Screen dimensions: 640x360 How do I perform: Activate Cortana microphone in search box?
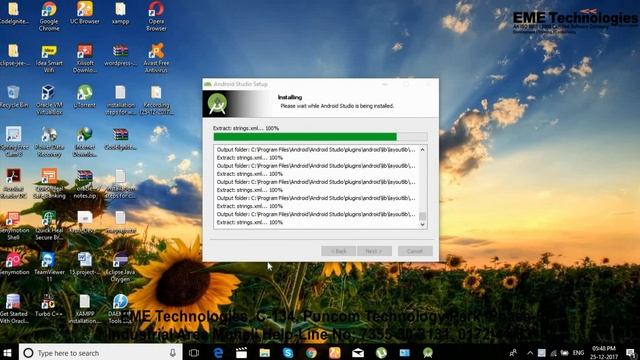[x=173, y=353]
